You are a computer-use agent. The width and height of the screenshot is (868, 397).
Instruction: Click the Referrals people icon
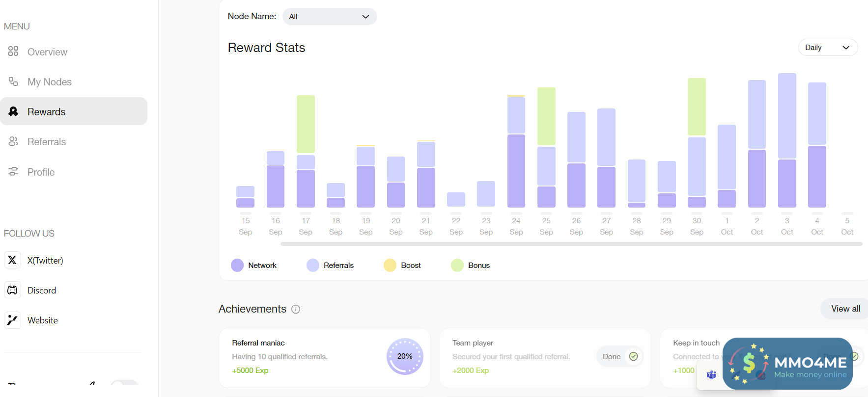click(13, 141)
